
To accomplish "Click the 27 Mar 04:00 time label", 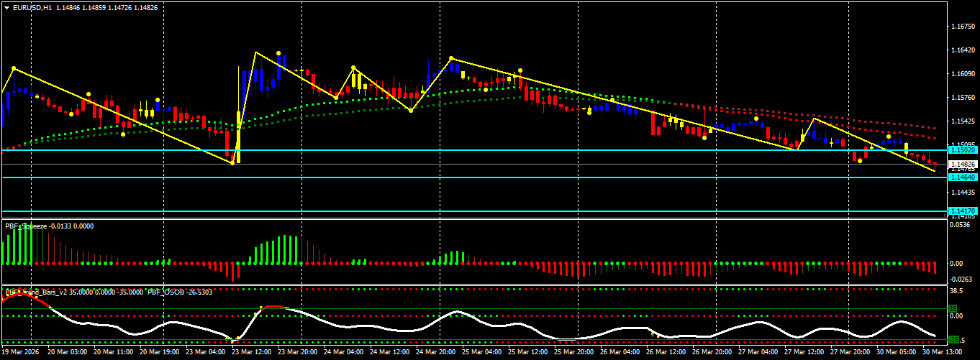I will [x=758, y=354].
